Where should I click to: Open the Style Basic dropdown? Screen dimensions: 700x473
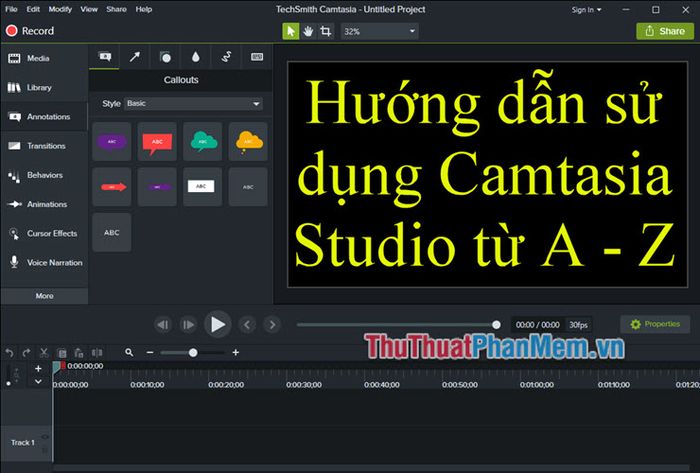tap(193, 104)
